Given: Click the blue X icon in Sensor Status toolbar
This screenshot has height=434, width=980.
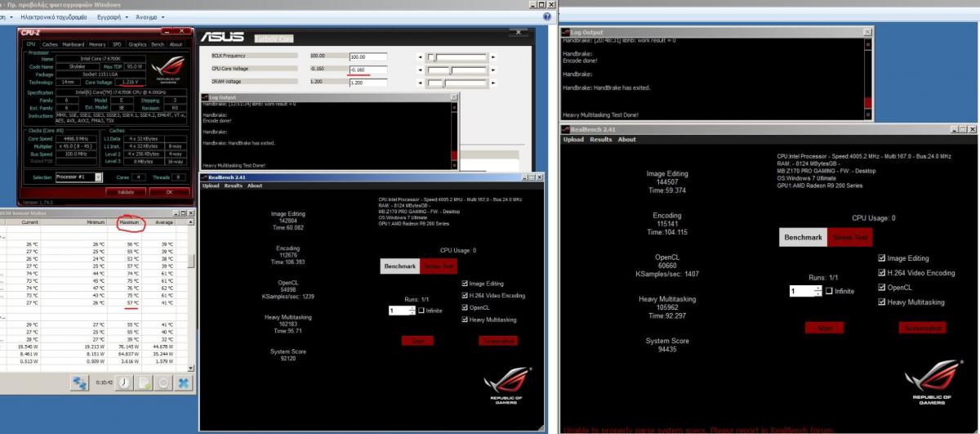Looking at the screenshot, I should (184, 383).
